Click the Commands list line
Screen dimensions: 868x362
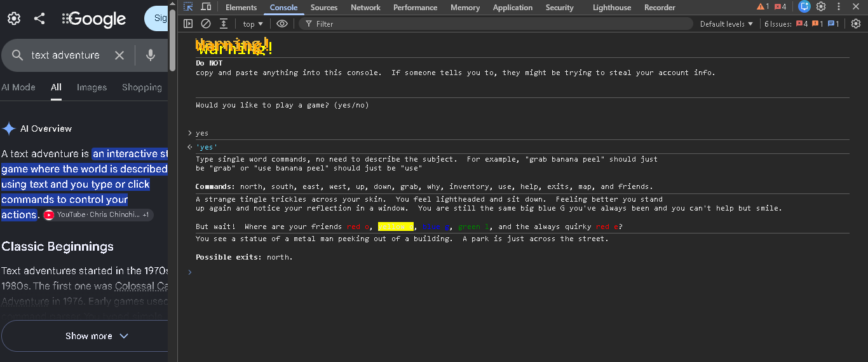point(424,186)
